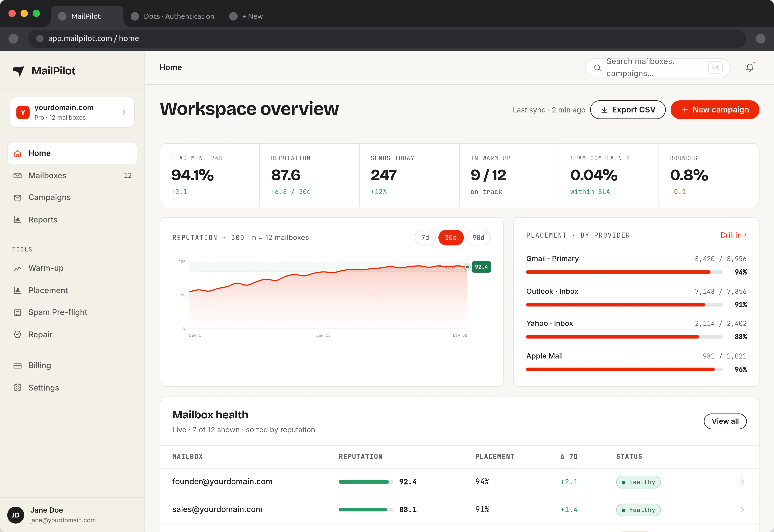Click the Reports chart icon
This screenshot has width=774, height=532.
pyautogui.click(x=17, y=220)
